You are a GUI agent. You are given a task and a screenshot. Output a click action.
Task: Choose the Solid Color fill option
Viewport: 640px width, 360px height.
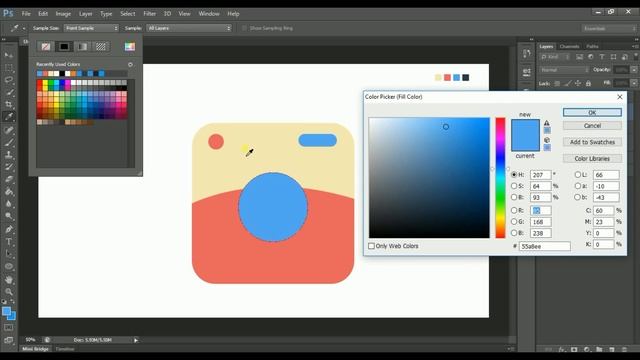point(64,47)
